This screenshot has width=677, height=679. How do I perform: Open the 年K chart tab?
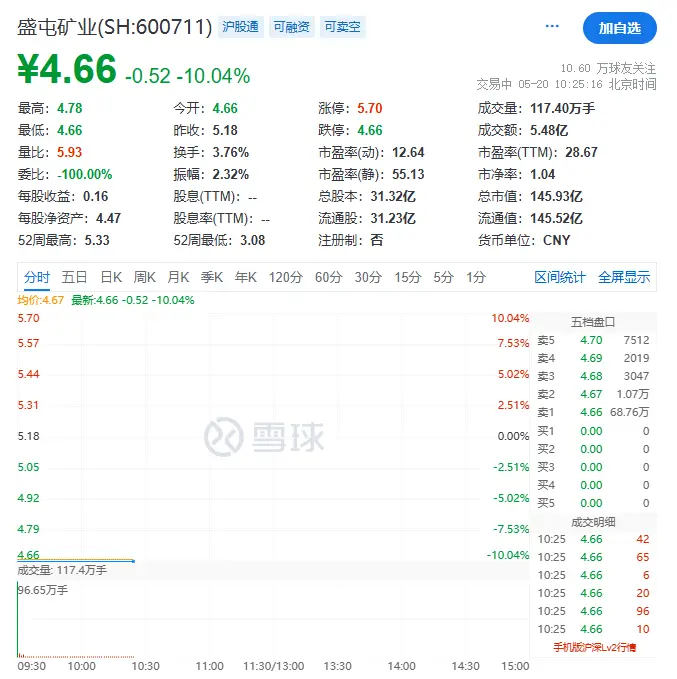[246, 277]
